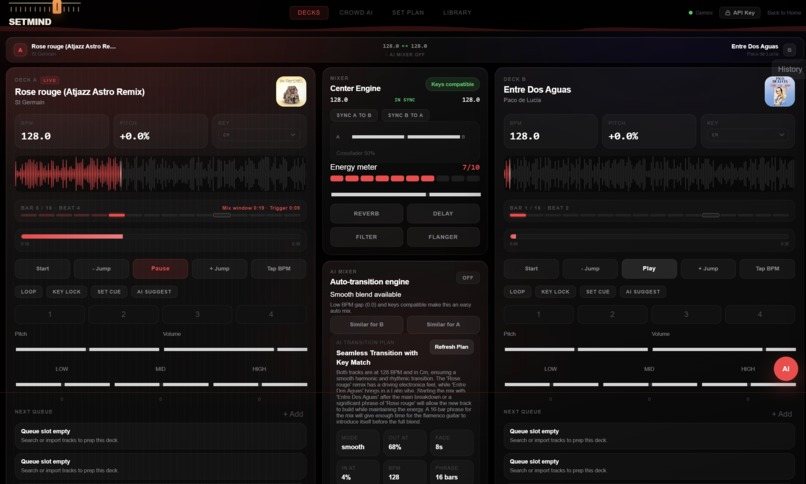Screen dimensions: 806x484
Task: Follow the Back to Home link
Action: pos(783,13)
